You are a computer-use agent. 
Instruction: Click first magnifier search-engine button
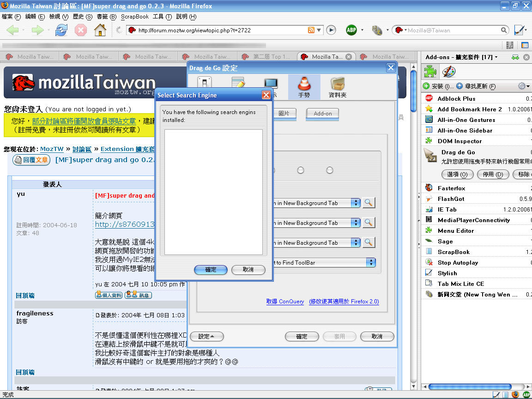point(369,203)
